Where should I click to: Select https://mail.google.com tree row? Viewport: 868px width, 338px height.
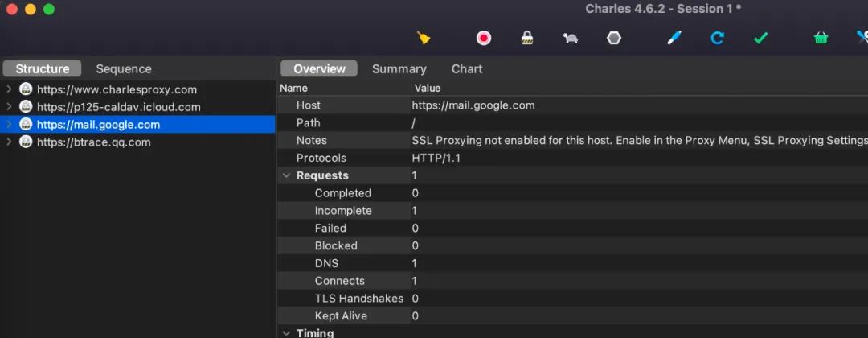pyautogui.click(x=137, y=124)
